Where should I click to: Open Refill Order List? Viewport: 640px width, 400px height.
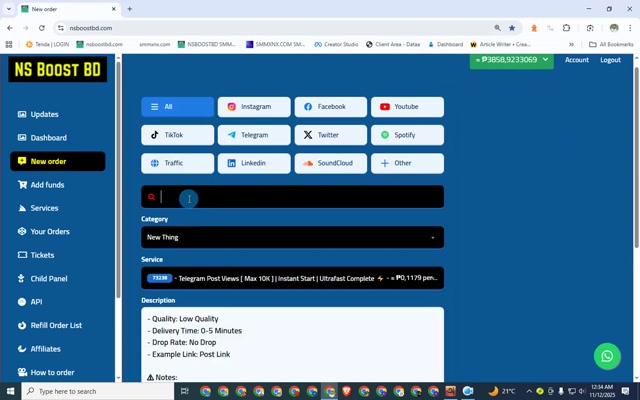(50, 326)
